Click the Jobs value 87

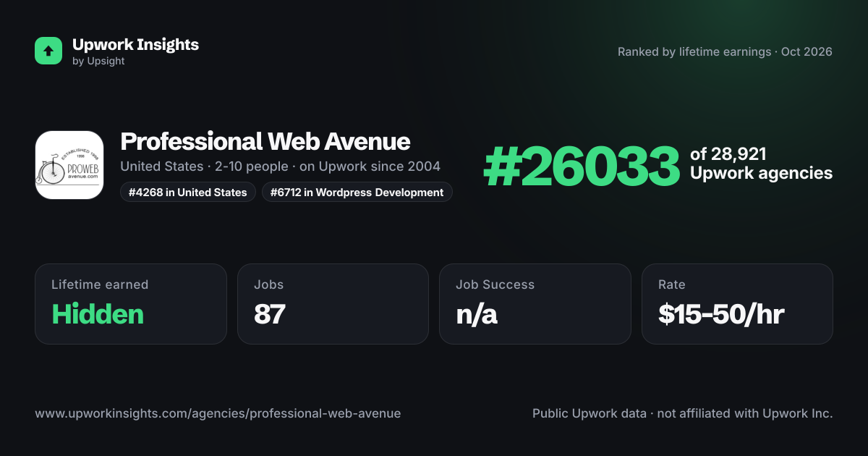click(270, 314)
